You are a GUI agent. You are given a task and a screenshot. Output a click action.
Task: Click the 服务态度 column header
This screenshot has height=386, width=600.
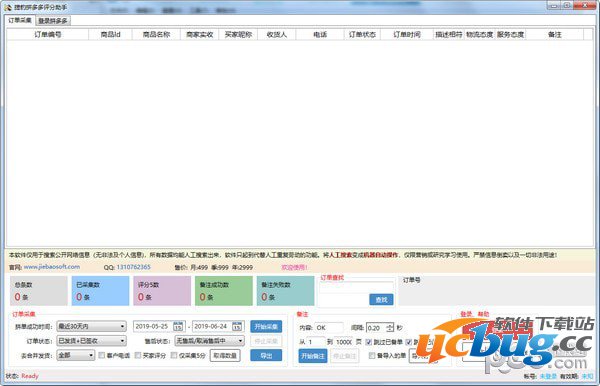(x=510, y=34)
